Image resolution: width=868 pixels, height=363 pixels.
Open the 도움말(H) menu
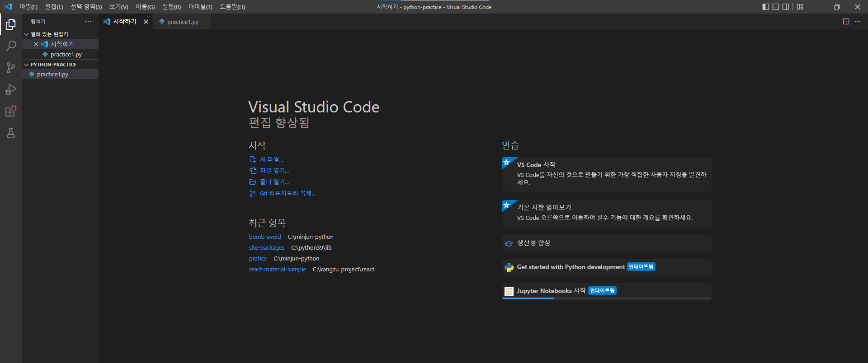coord(232,7)
